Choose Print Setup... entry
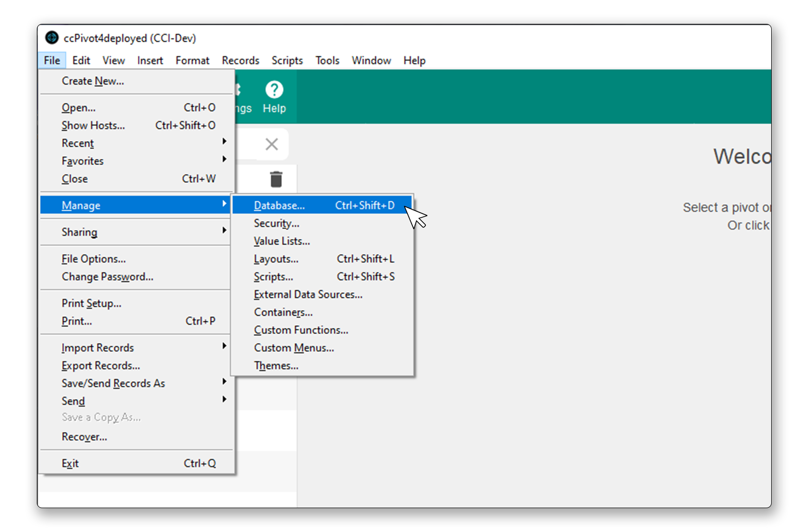 [x=136, y=303]
